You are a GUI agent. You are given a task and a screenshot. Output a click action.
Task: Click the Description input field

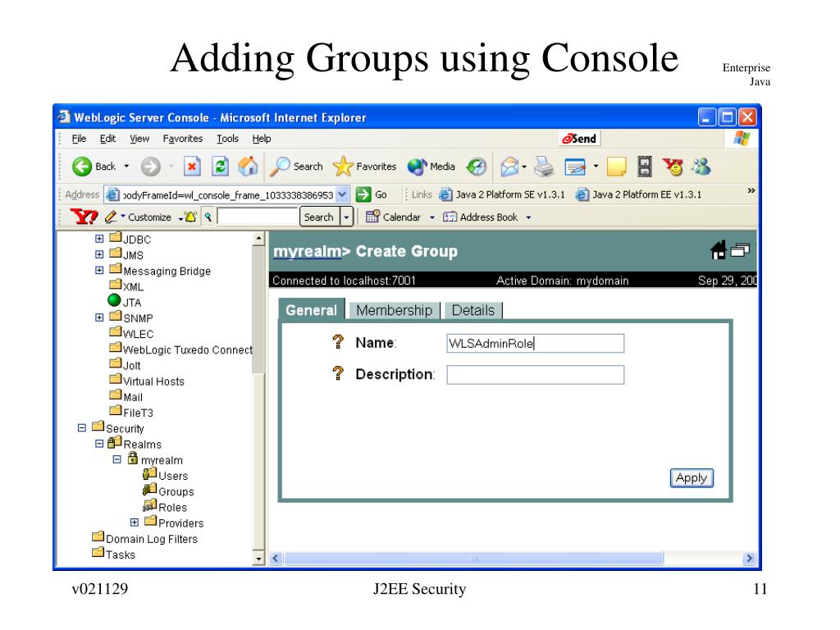[x=535, y=375]
